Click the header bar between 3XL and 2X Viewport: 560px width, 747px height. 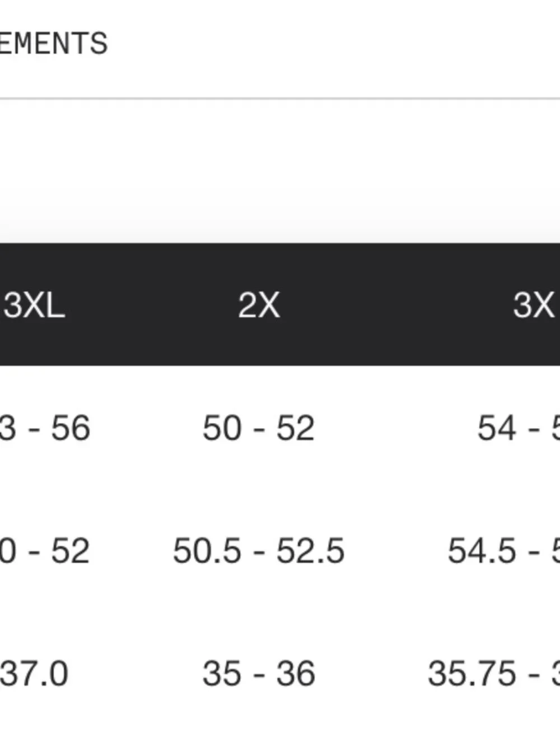click(151, 305)
